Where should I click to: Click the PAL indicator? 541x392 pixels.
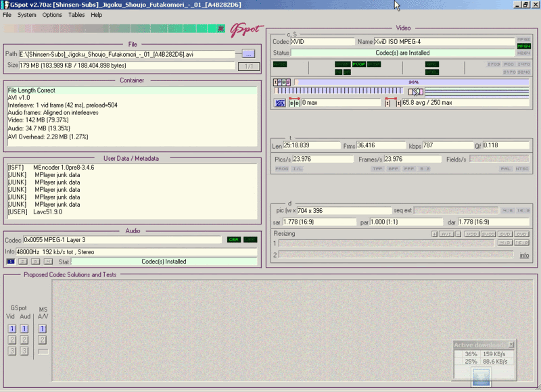tap(505, 168)
